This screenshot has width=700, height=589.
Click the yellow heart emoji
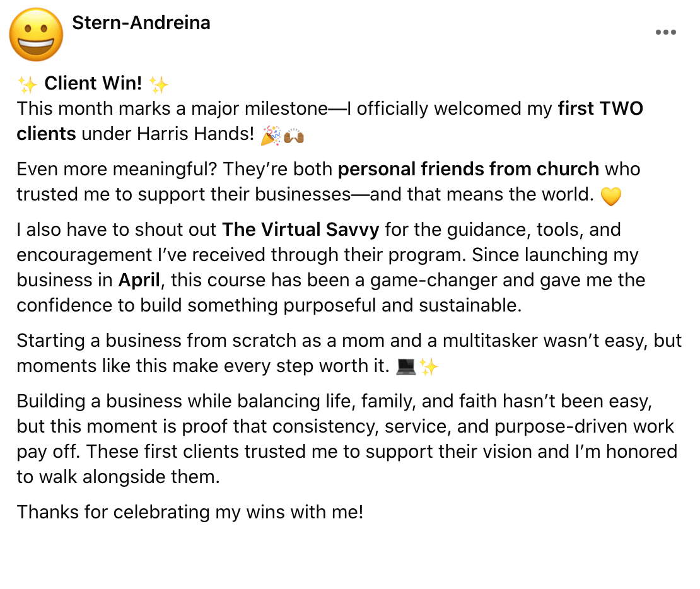(x=611, y=195)
